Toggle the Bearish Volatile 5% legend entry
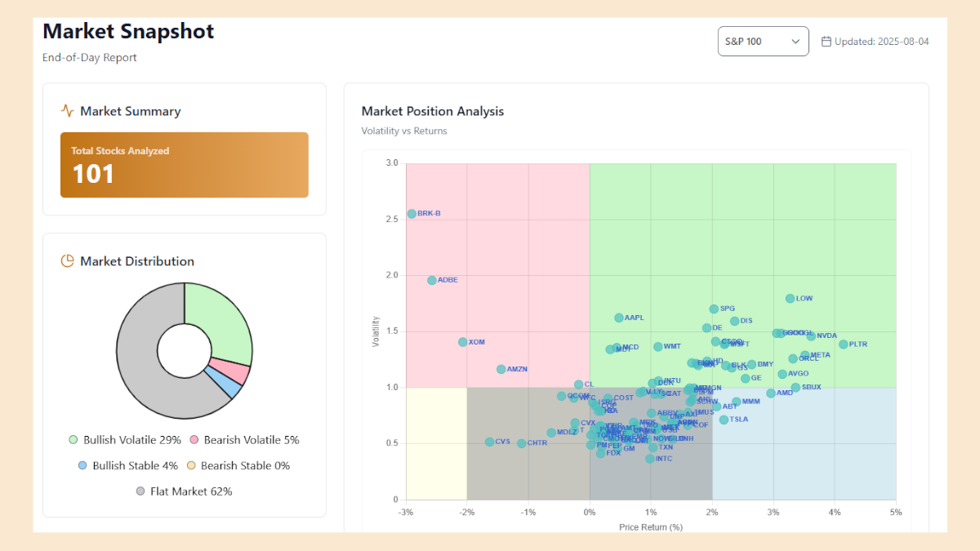Image resolution: width=980 pixels, height=551 pixels. coord(244,440)
